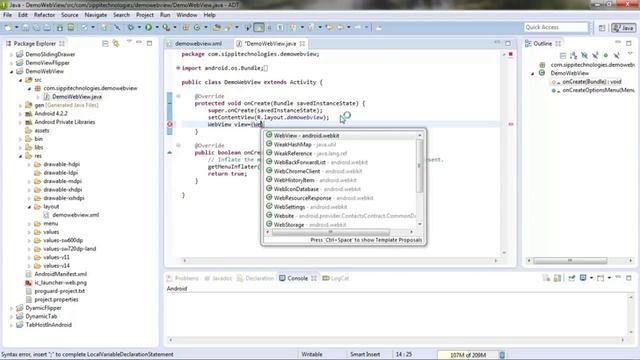The width and height of the screenshot is (640, 360).
Task: Click the red error mark on overview ruler
Action: [x=511, y=124]
